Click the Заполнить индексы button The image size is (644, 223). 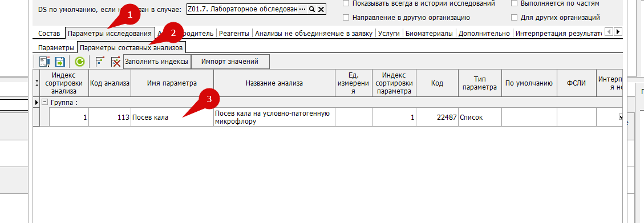(x=156, y=62)
